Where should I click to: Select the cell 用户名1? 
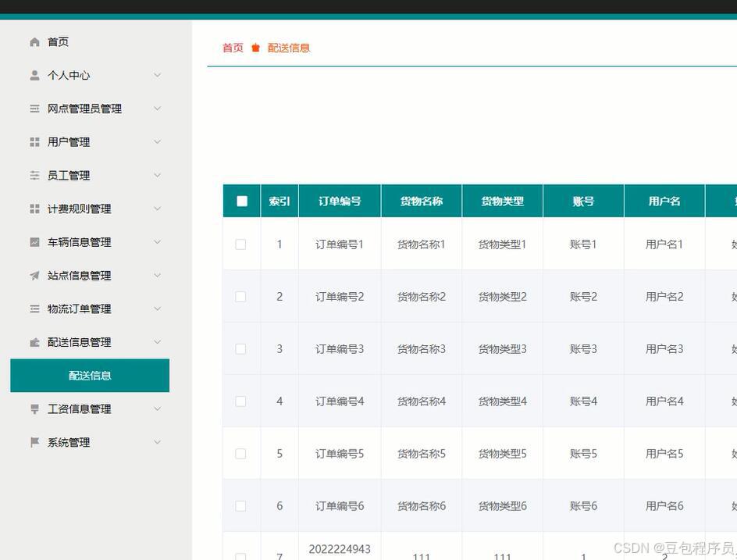click(664, 244)
